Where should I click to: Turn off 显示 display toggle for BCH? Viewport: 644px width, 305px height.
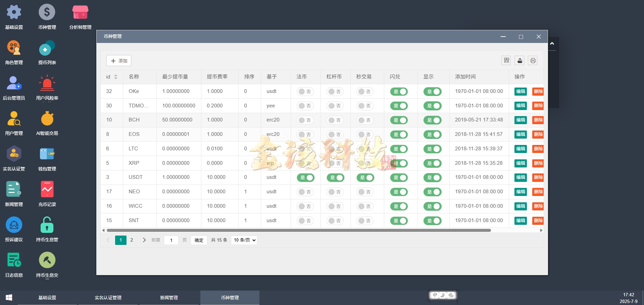tap(433, 120)
